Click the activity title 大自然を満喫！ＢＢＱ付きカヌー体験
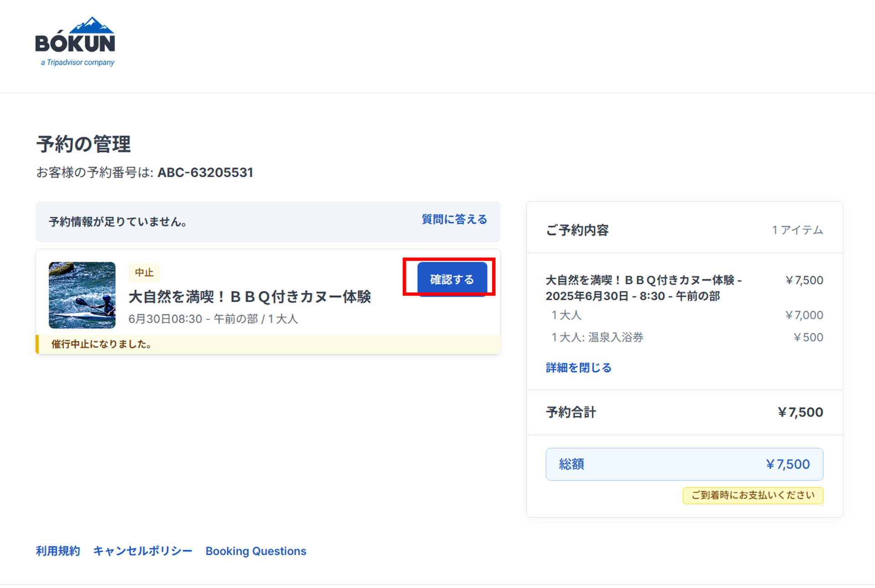The width and height of the screenshot is (875, 588). [x=250, y=297]
